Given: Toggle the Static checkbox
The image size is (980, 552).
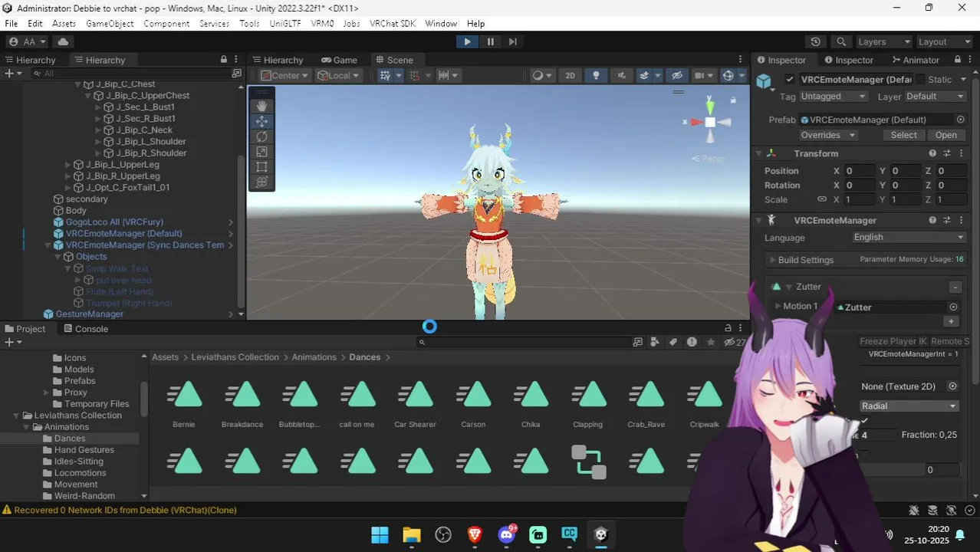Looking at the screenshot, I should click(920, 79).
